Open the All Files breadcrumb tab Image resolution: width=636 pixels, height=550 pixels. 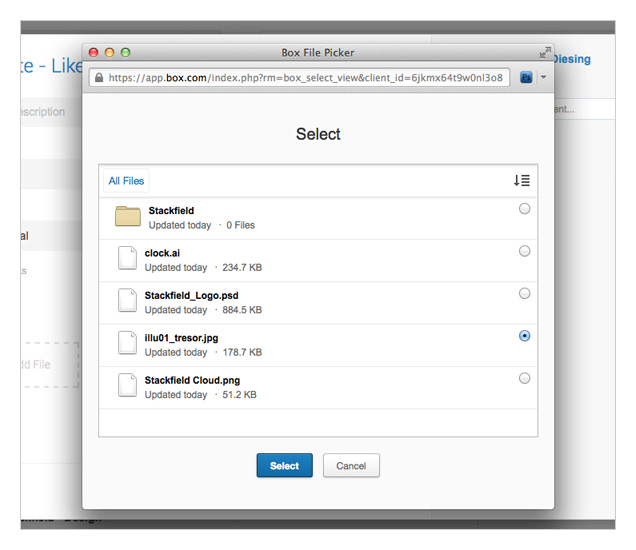click(x=126, y=181)
